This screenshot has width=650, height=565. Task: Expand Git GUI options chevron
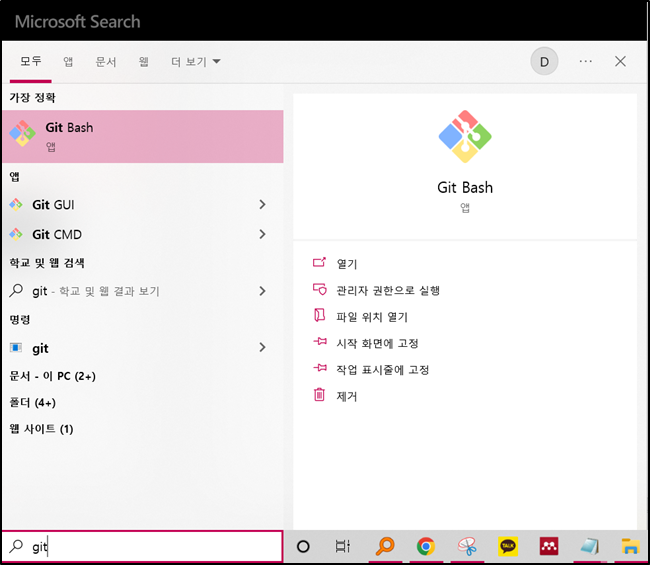coord(262,204)
